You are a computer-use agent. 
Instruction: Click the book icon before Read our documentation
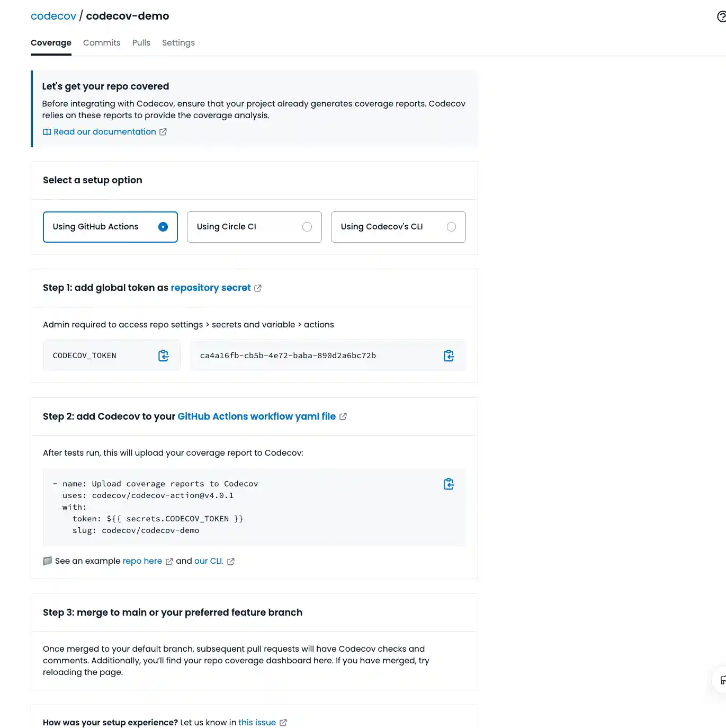coord(47,131)
